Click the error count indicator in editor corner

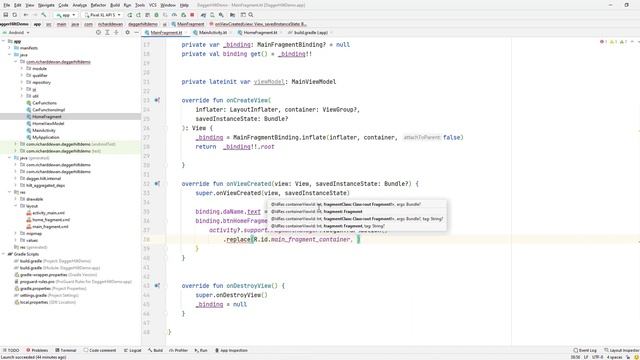pyautogui.click(x=603, y=42)
